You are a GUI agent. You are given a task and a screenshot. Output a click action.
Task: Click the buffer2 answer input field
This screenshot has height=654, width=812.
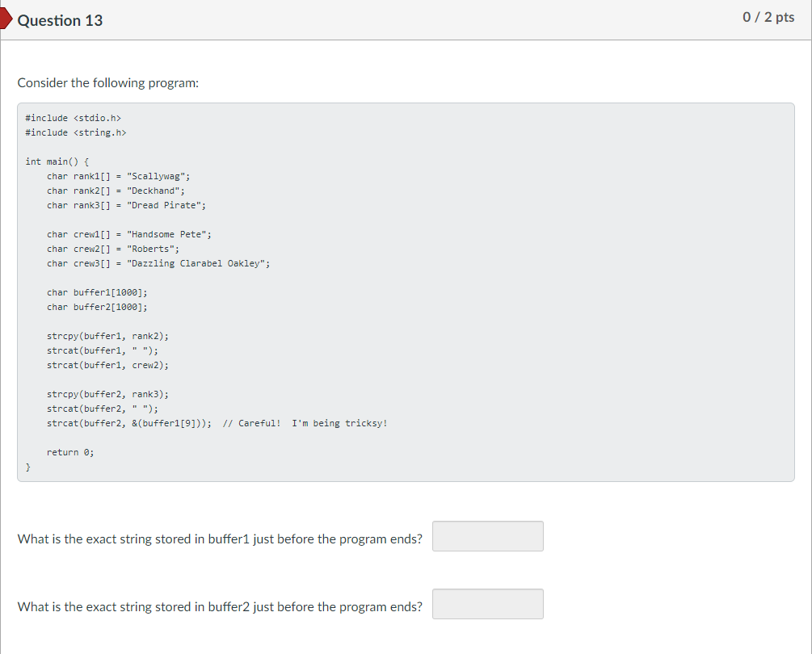488,604
